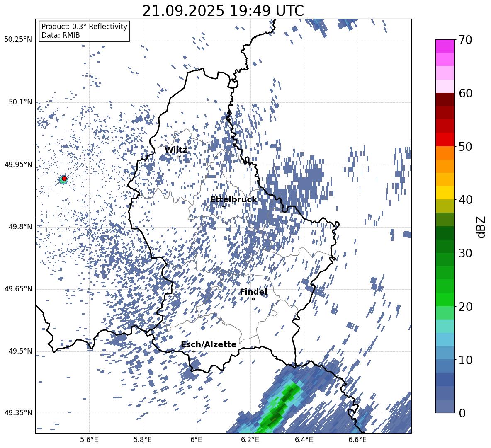
Task: Click the Ettelbruck cross marker
Action: (x=224, y=206)
